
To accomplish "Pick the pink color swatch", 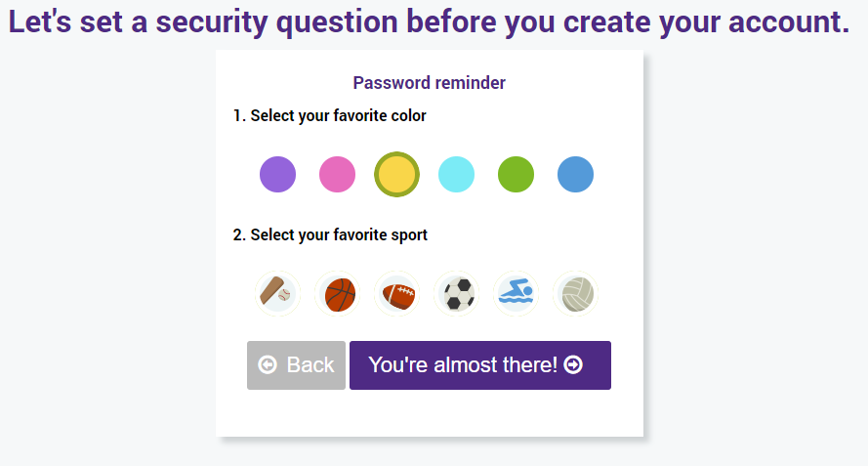I will click(337, 175).
